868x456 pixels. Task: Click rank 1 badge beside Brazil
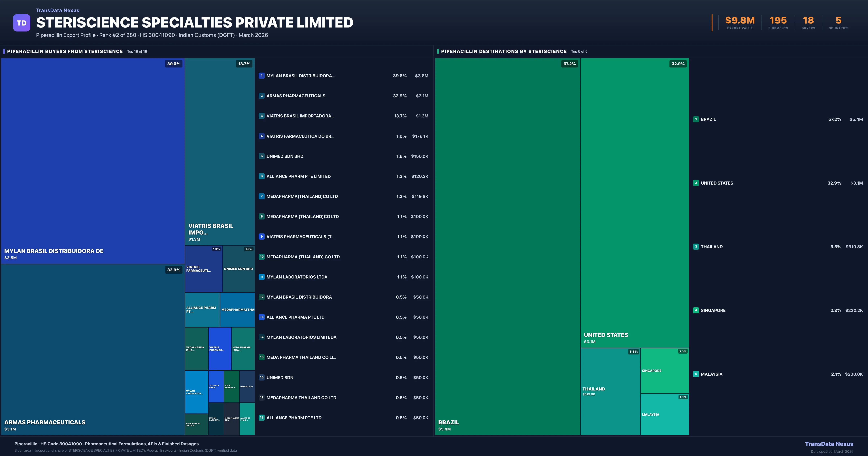click(x=696, y=119)
